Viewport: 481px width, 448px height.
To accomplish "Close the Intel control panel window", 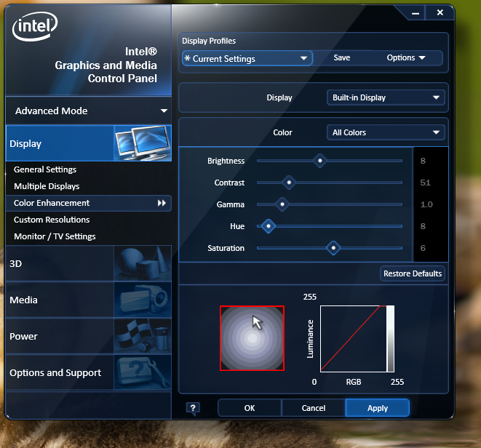I will point(440,12).
